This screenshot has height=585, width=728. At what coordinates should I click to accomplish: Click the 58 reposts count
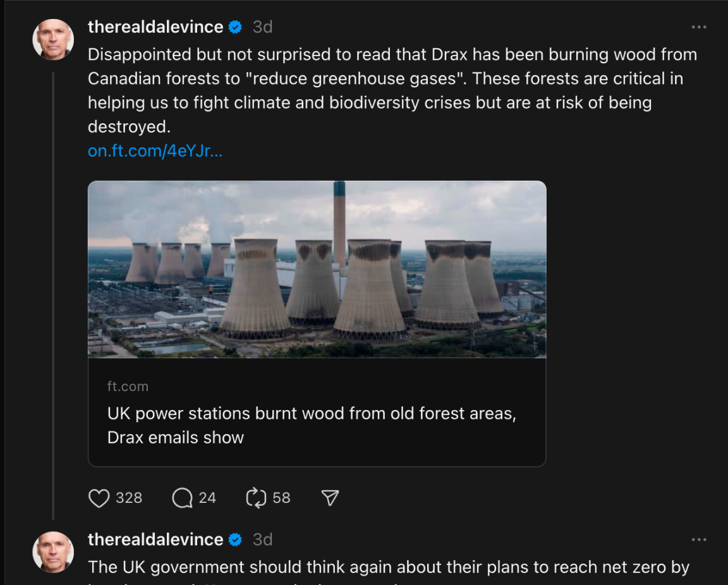pyautogui.click(x=281, y=498)
